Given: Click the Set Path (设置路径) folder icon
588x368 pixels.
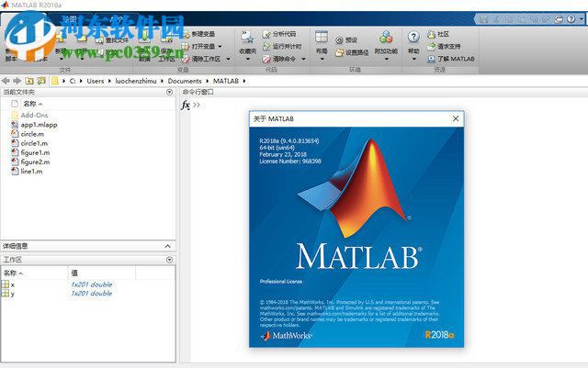Looking at the screenshot, I should (339, 52).
